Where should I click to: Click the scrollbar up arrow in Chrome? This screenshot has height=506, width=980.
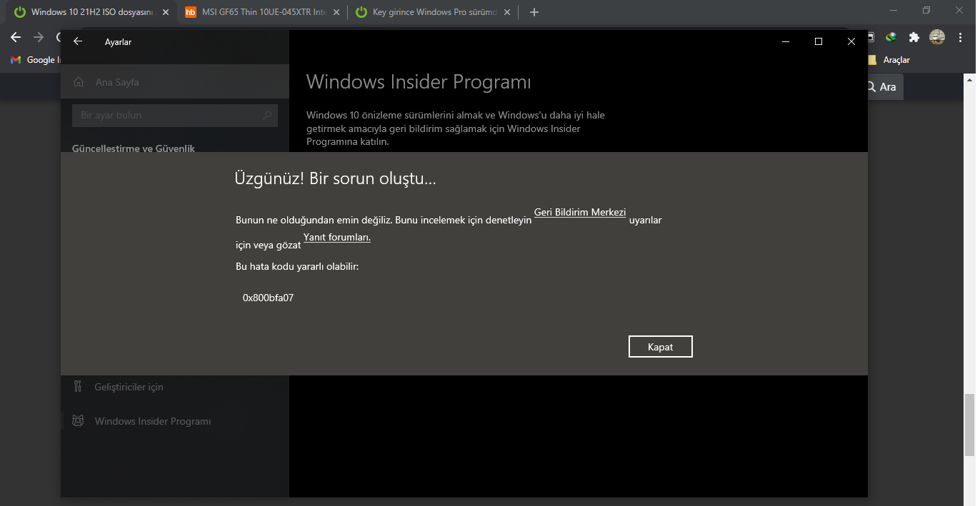969,80
